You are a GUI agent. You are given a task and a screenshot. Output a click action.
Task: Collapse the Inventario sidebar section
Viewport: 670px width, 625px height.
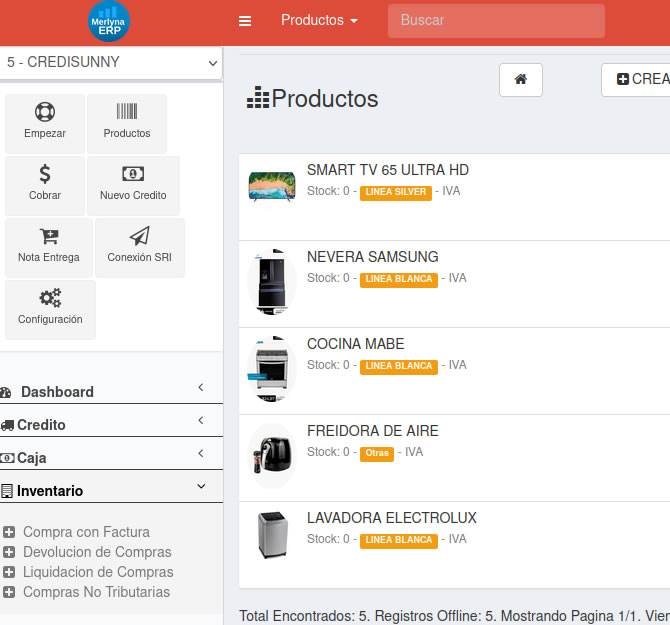(x=111, y=491)
